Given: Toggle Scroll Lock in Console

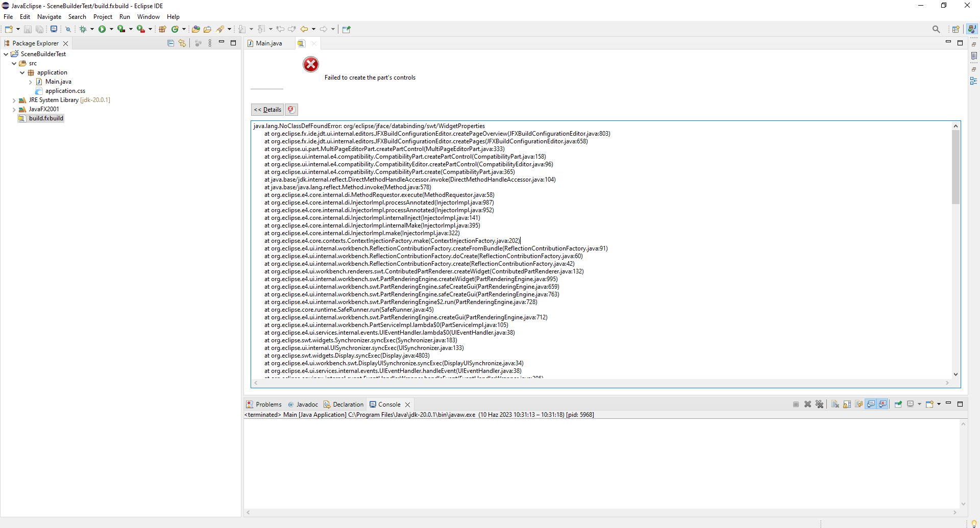Looking at the screenshot, I should pos(847,404).
